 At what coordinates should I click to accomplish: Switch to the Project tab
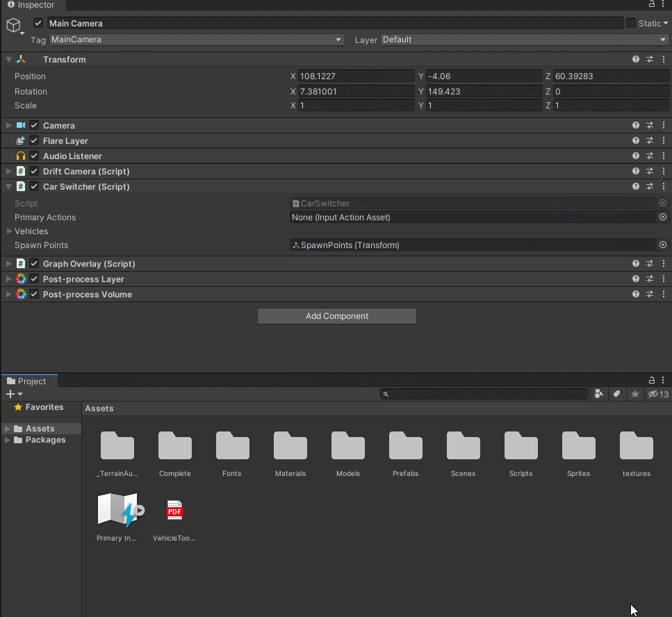click(x=29, y=381)
